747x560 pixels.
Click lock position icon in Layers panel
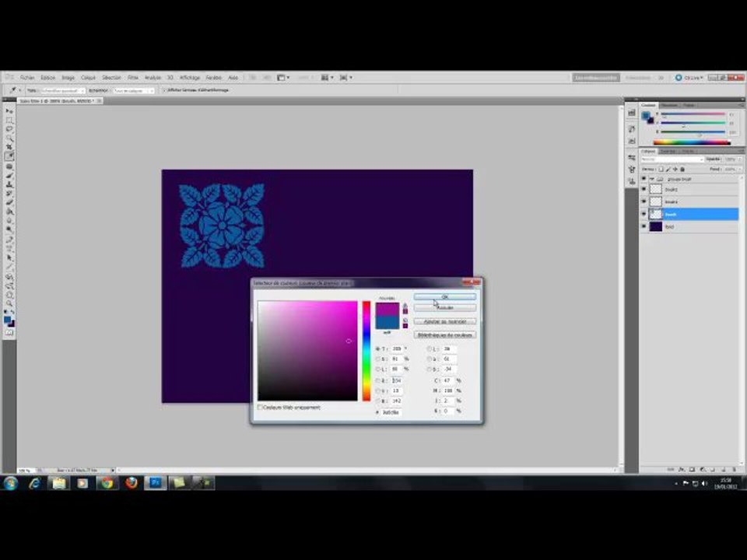pyautogui.click(x=675, y=169)
